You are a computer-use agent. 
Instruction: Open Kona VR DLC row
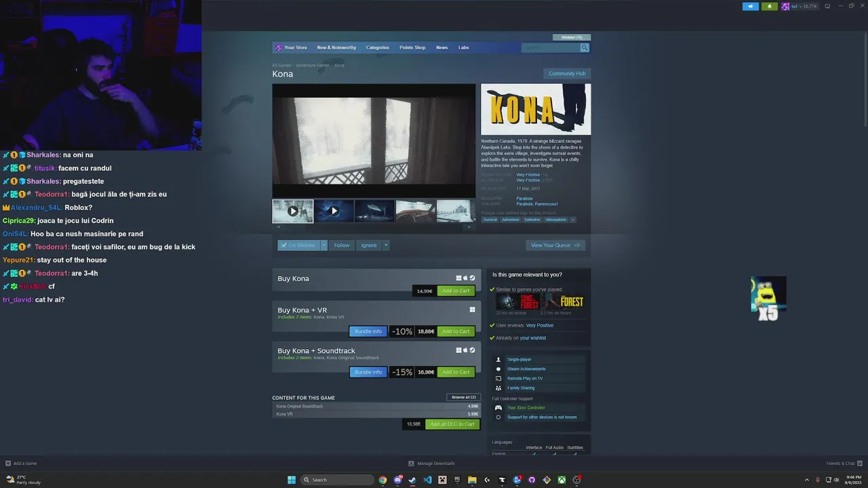pyautogui.click(x=376, y=414)
